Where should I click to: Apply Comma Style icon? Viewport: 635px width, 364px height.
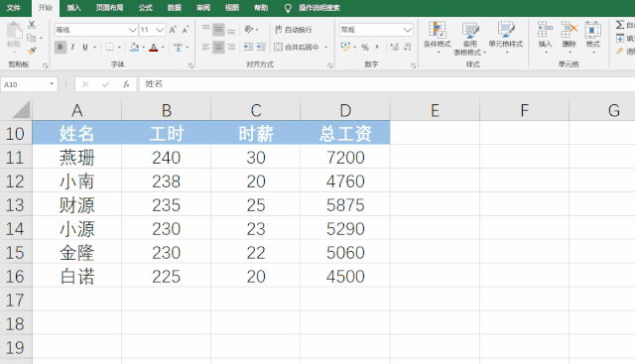coord(377,47)
